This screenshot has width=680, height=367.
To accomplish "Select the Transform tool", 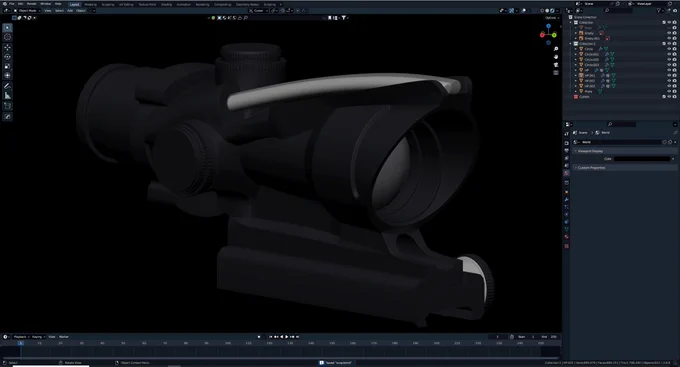I will (x=7, y=75).
